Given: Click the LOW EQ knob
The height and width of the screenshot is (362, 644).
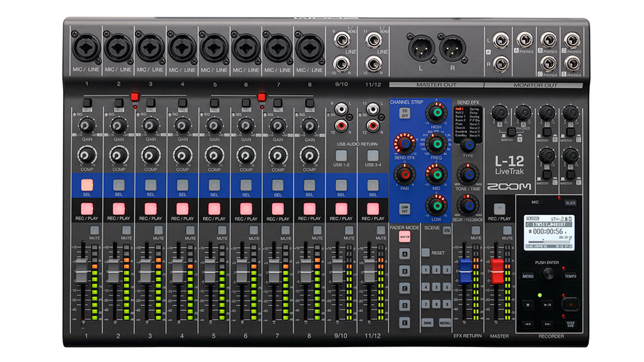Looking at the screenshot, I should 436,205.
